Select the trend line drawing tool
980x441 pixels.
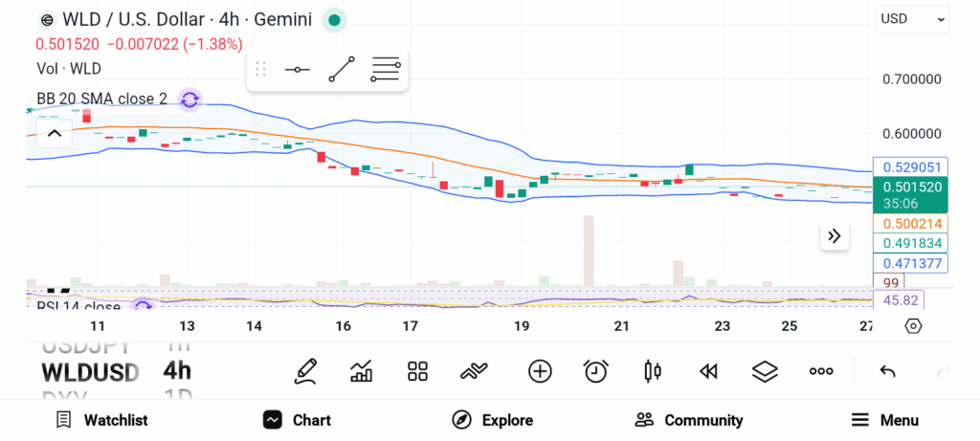coord(342,70)
